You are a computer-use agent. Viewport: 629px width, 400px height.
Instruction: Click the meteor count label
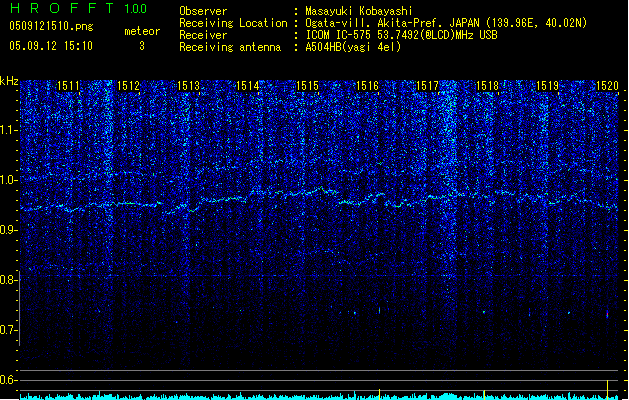point(141,31)
